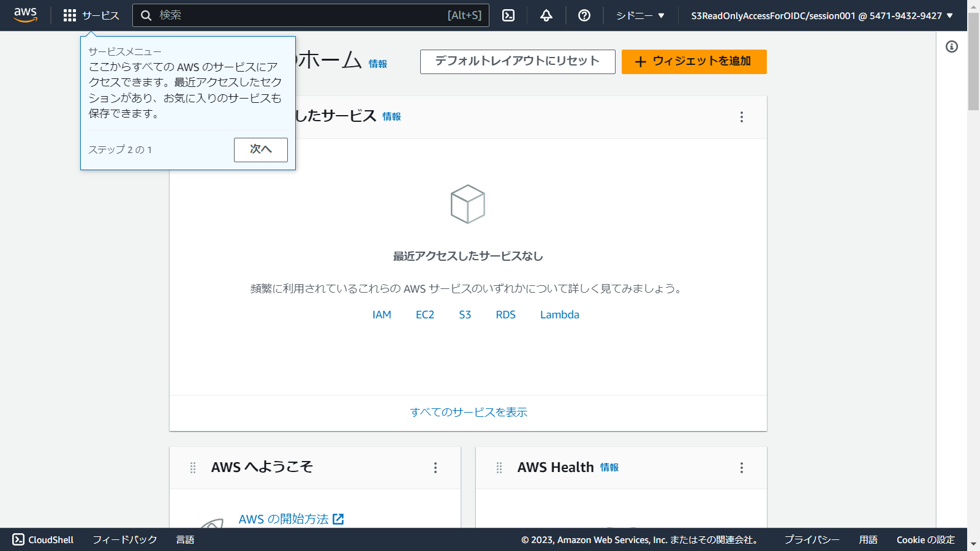Screen dimensions: 980x551
Task: Focus the 検索 search field
Action: [x=300, y=15]
